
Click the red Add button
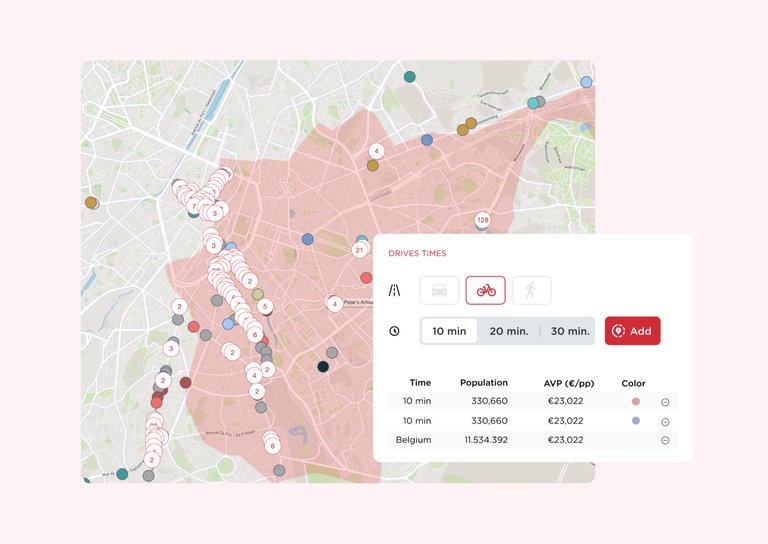[x=632, y=331]
